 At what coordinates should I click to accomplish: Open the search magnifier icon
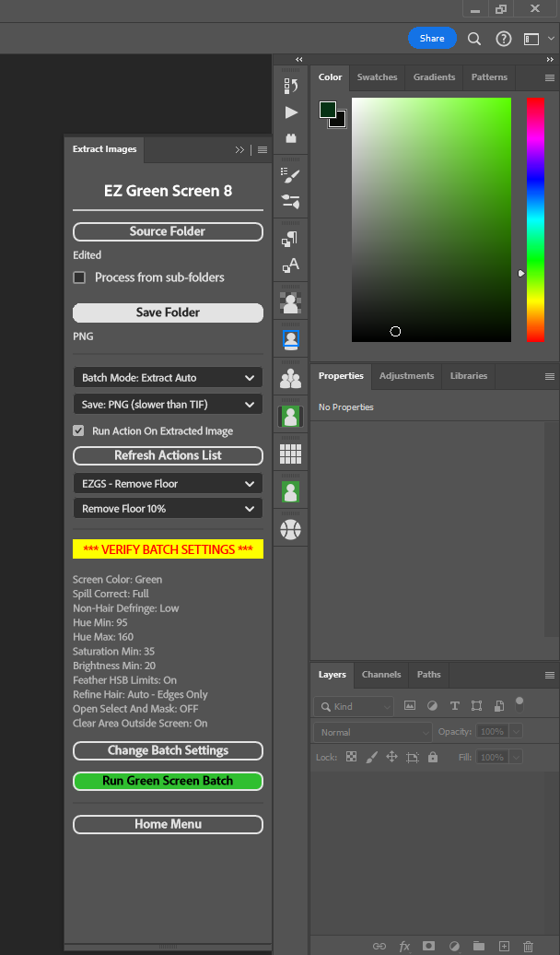pyautogui.click(x=474, y=39)
